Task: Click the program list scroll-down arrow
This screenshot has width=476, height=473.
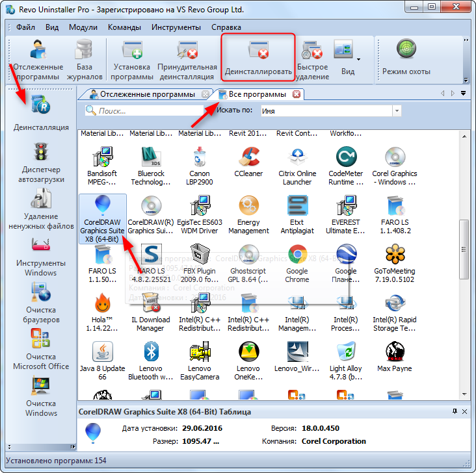Action: [x=464, y=394]
